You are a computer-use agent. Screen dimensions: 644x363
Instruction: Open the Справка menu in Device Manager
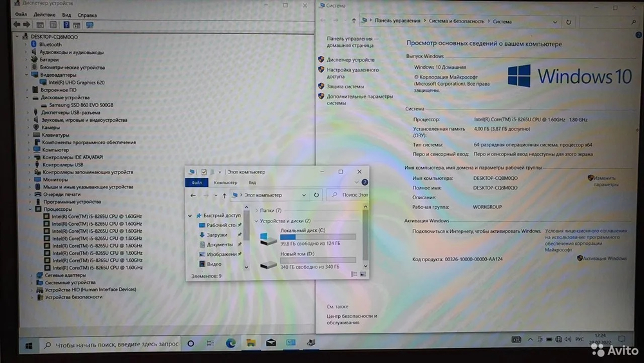click(87, 15)
